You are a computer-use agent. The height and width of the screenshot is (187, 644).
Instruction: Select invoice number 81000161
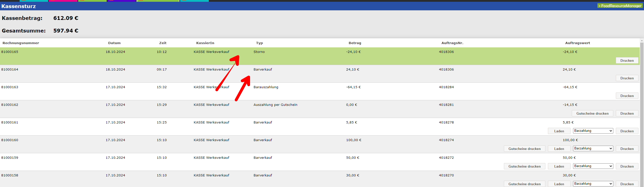10,122
